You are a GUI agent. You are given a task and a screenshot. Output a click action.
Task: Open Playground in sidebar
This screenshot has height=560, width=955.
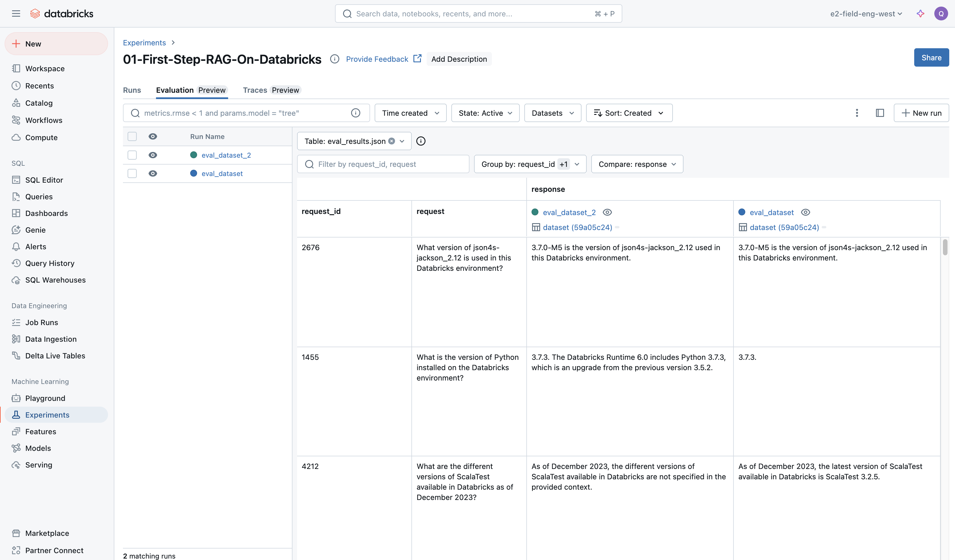pyautogui.click(x=56, y=398)
